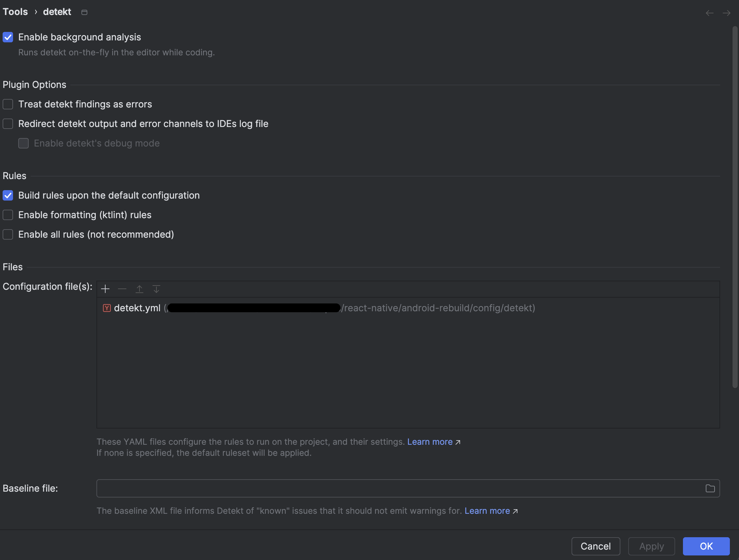Click the remove configuration file minus icon
This screenshot has height=560, width=739.
(122, 289)
